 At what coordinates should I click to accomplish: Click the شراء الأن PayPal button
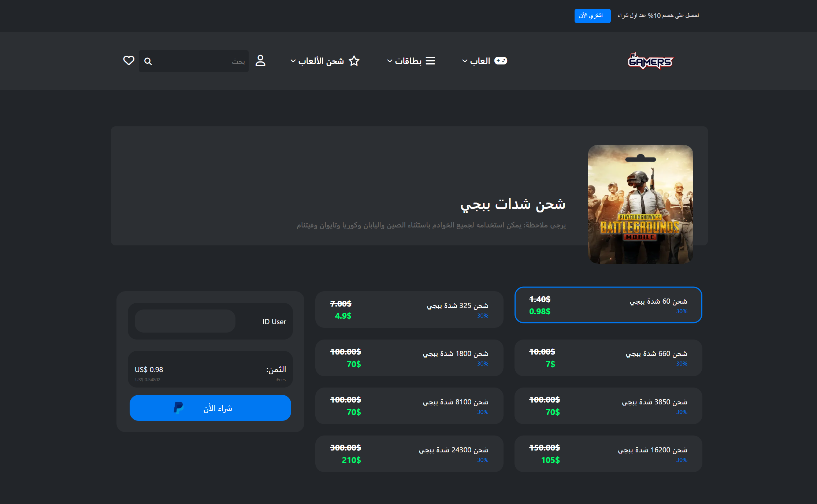coord(210,408)
